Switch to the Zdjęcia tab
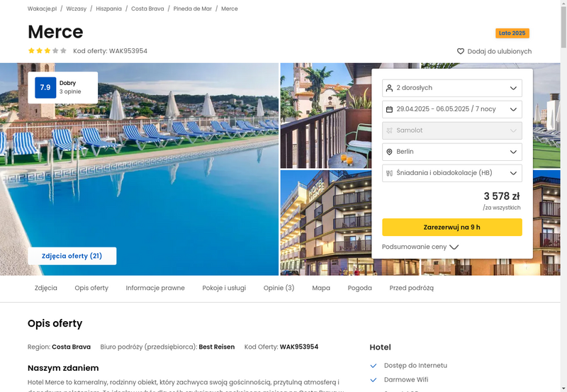This screenshot has width=567, height=392. (x=46, y=288)
